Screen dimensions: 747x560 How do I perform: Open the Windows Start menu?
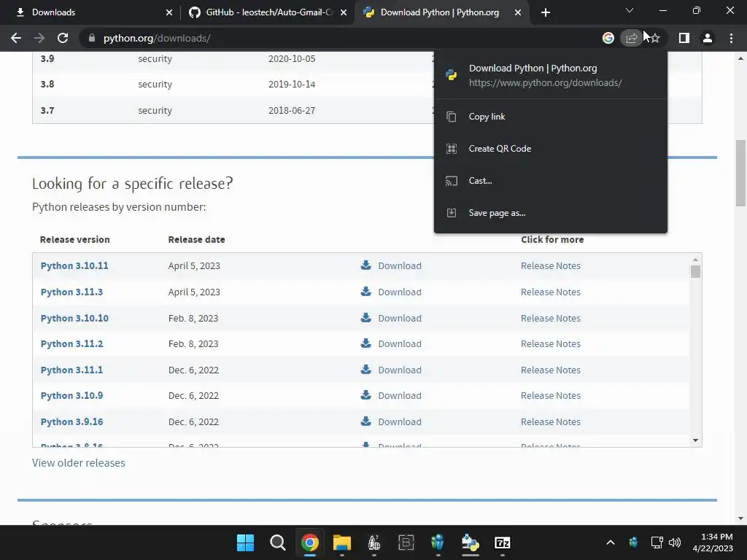pos(245,542)
